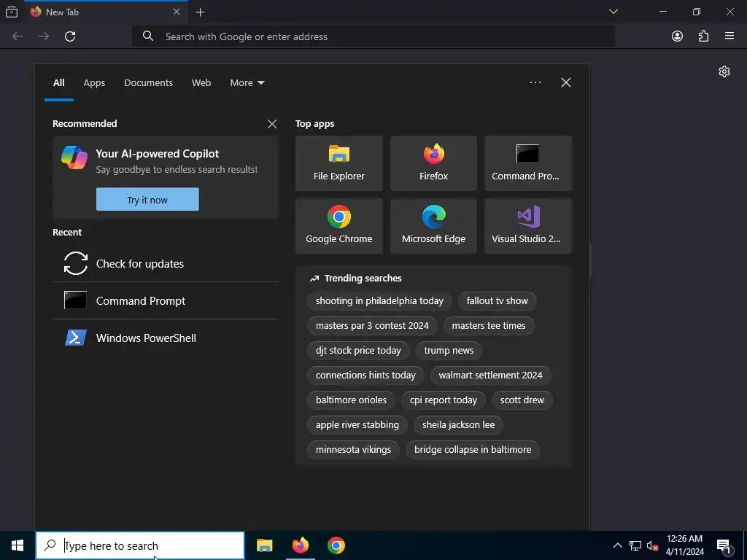Screen dimensions: 747x560
Task: Click the network tray icon
Action: 635,545
